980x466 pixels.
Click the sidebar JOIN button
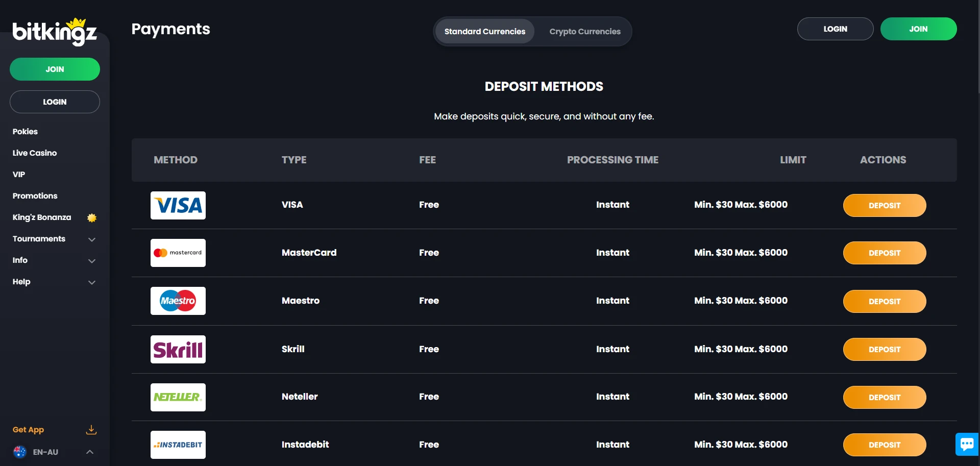point(55,69)
